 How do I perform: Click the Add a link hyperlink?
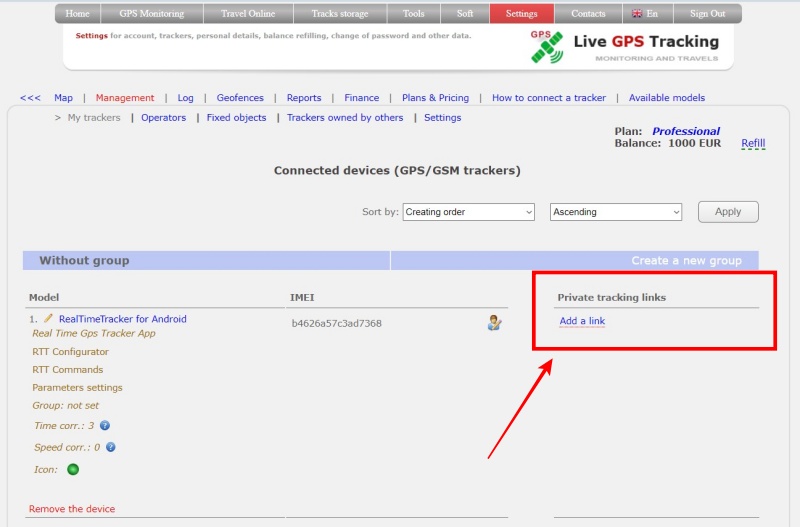582,321
